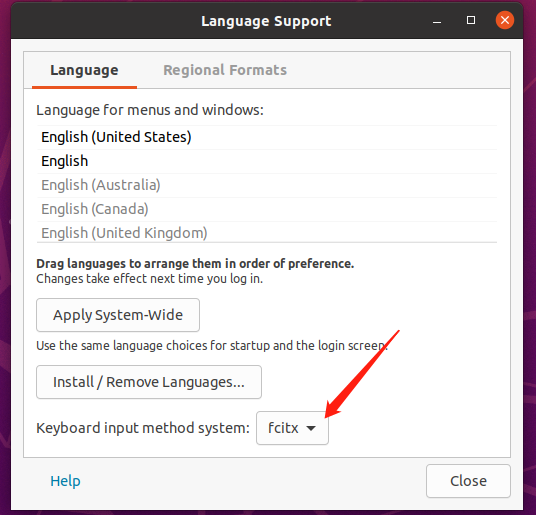Select the Language tab
The width and height of the screenshot is (536, 515).
(84, 70)
